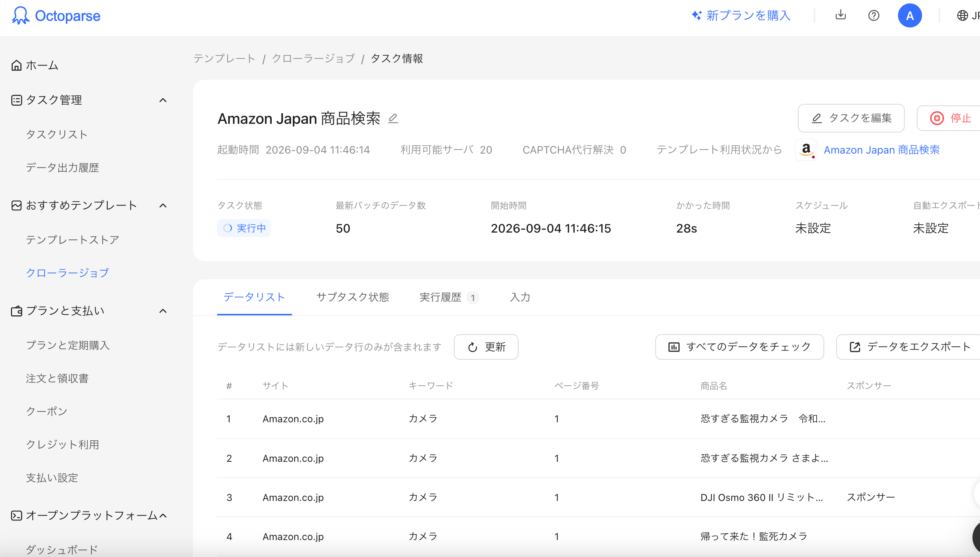
Task: Click product name 恐すぎる監視カメラ さまよ...
Action: 764,458
